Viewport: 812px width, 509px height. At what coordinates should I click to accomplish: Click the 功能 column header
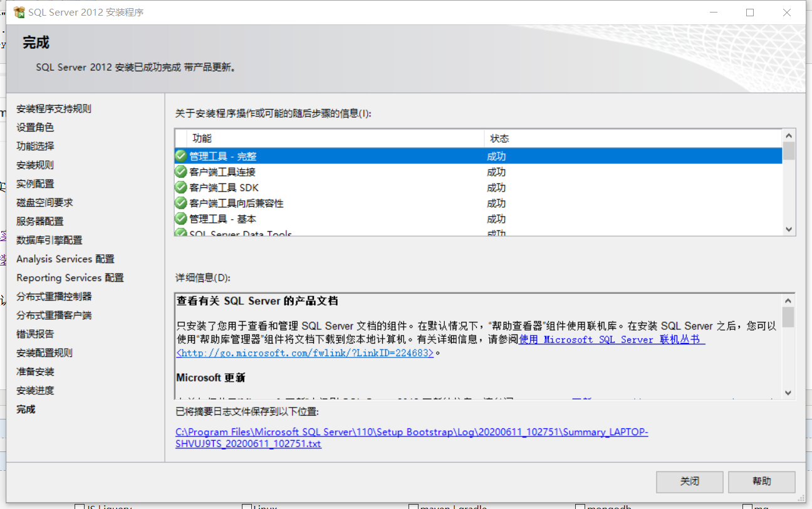click(335, 138)
